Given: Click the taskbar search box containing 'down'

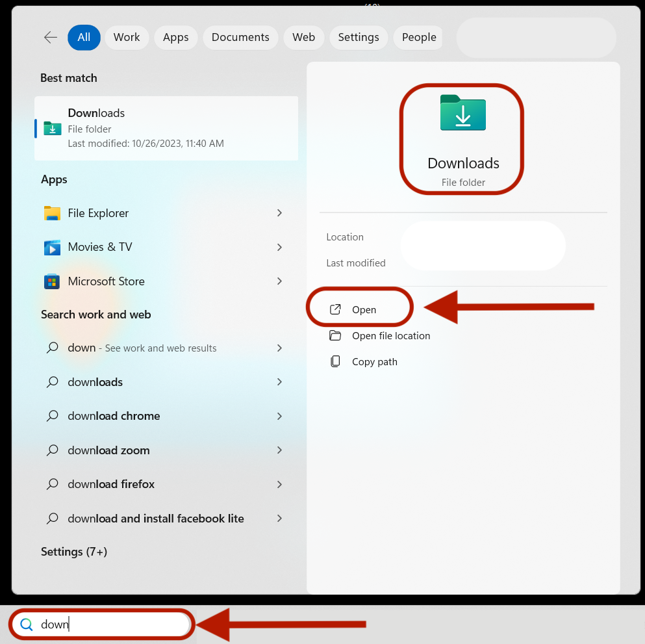Looking at the screenshot, I should (101, 625).
